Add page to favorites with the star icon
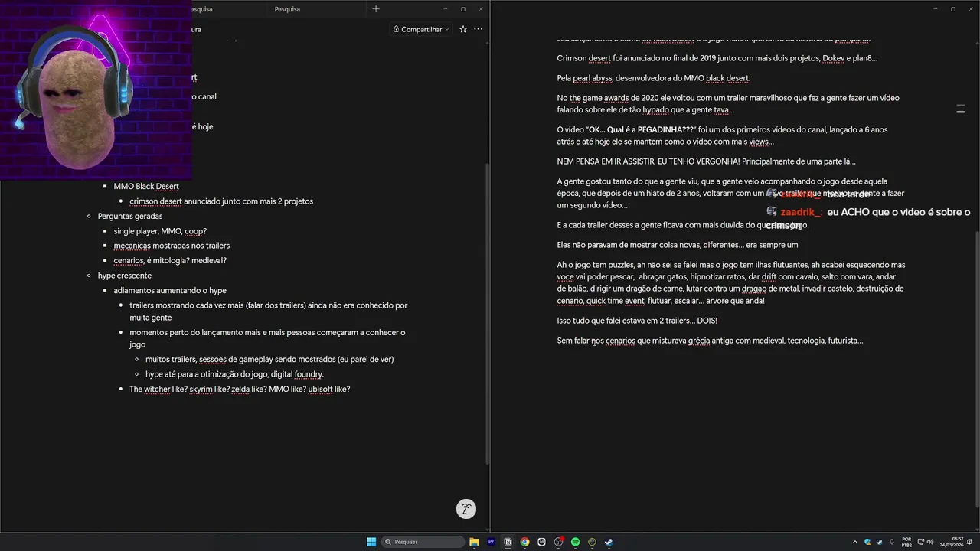Image resolution: width=980 pixels, height=551 pixels. (462, 29)
